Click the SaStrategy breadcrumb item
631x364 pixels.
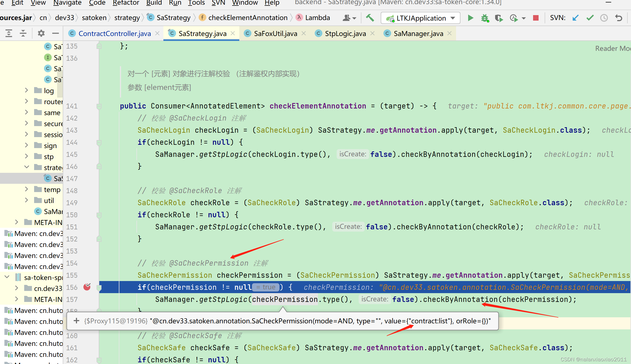pyautogui.click(x=173, y=18)
